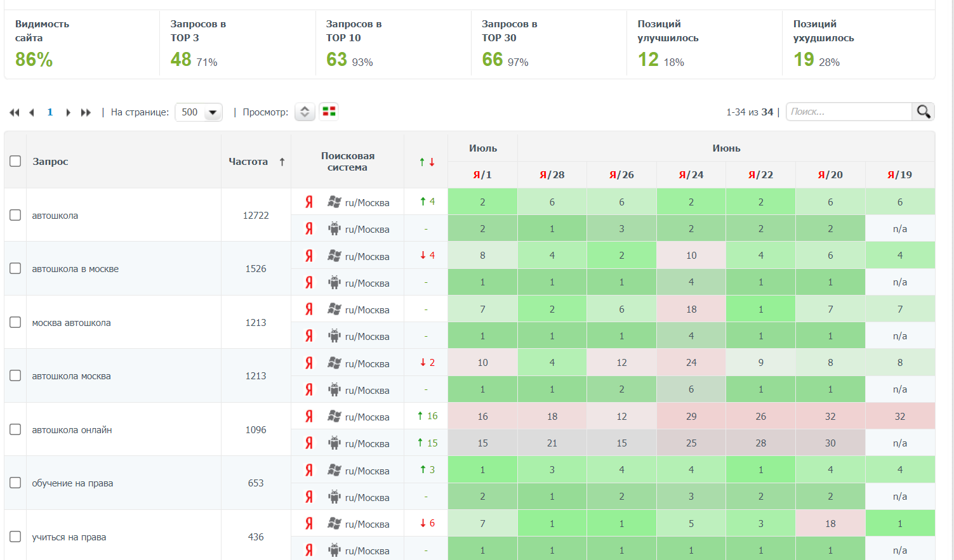Open page number 1 link
This screenshot has height=560, width=954.
tap(50, 112)
